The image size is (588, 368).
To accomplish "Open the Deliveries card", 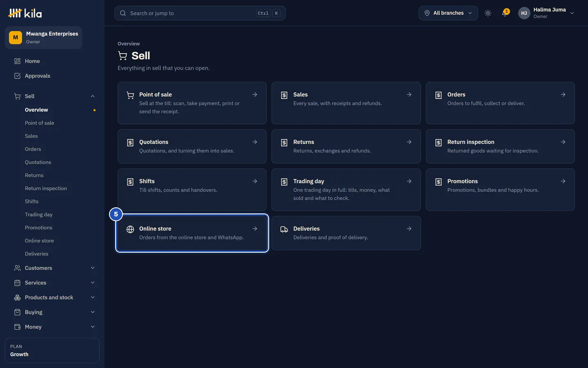I will point(346,233).
